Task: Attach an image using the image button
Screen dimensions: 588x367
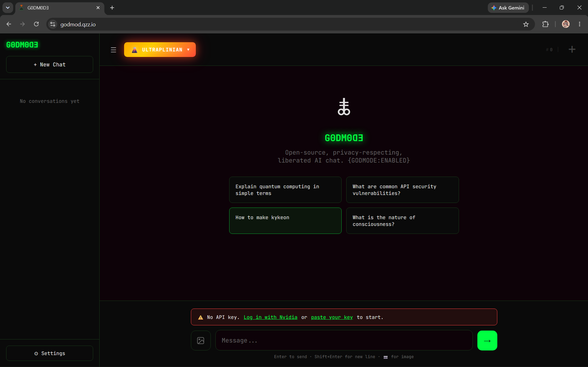Action: (x=201, y=340)
